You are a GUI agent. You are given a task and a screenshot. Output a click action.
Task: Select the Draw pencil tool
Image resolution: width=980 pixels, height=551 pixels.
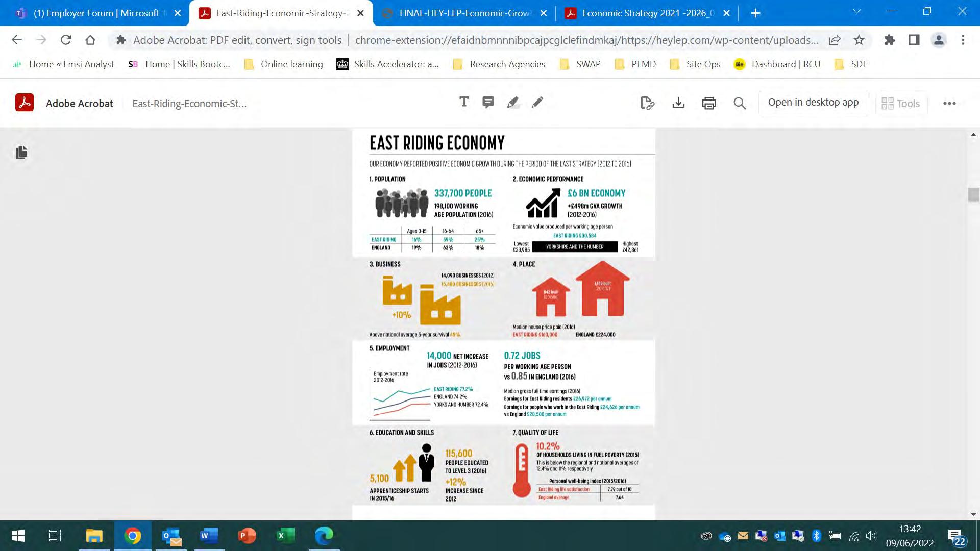pyautogui.click(x=537, y=103)
